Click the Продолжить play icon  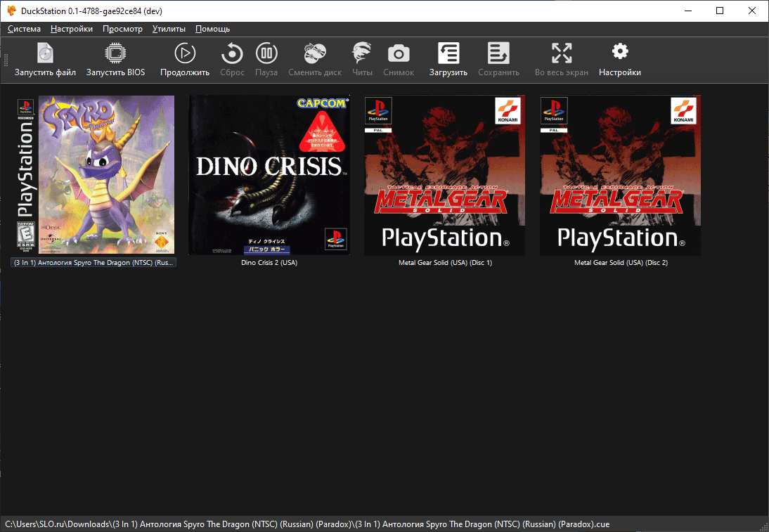[x=185, y=53]
